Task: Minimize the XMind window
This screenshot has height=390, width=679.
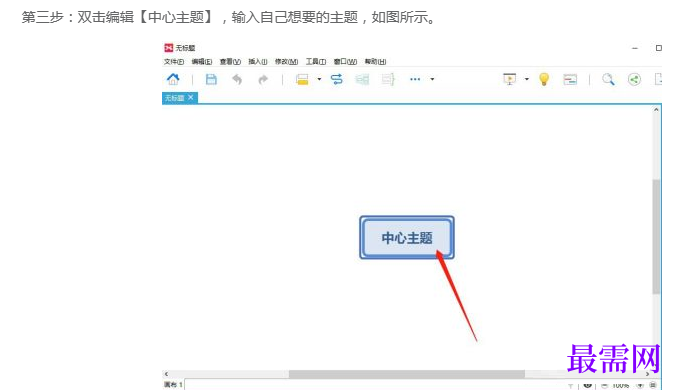Action: click(x=635, y=48)
